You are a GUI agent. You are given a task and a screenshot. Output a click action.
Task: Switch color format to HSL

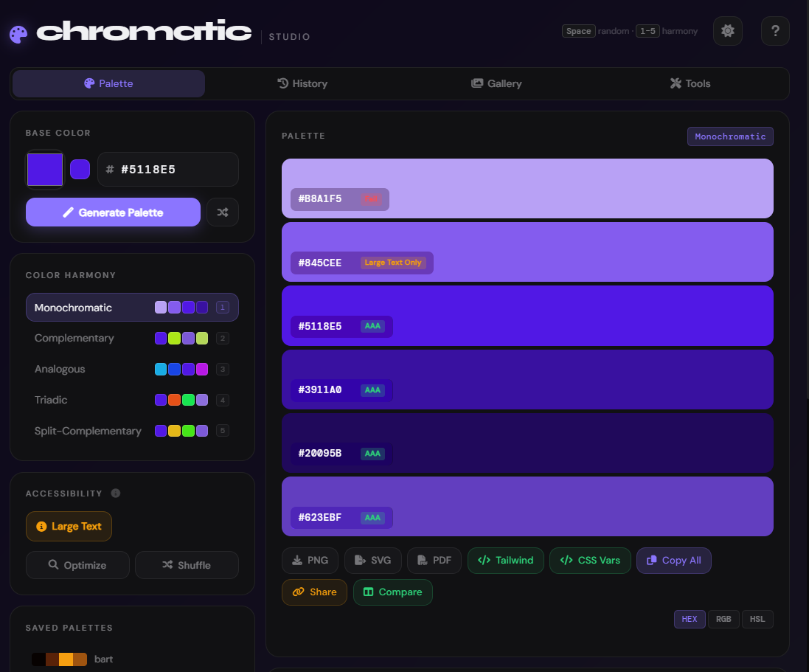click(x=757, y=619)
